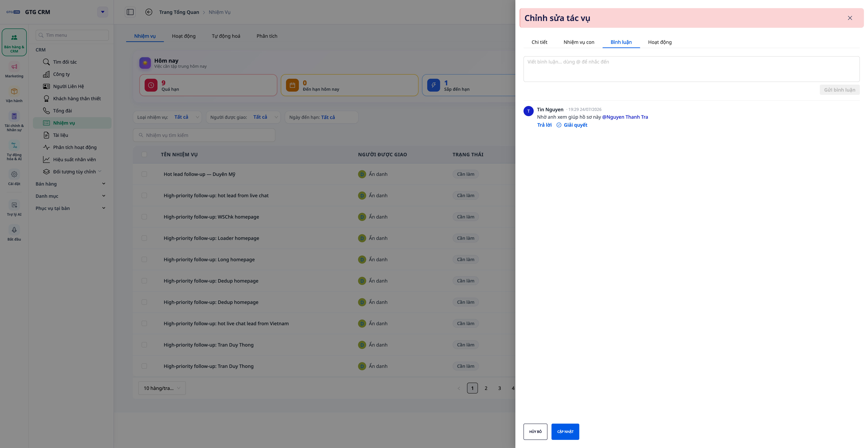Viewport: 868px width, 448px height.
Task: Open the Marketing module icon
Action: [x=14, y=67]
